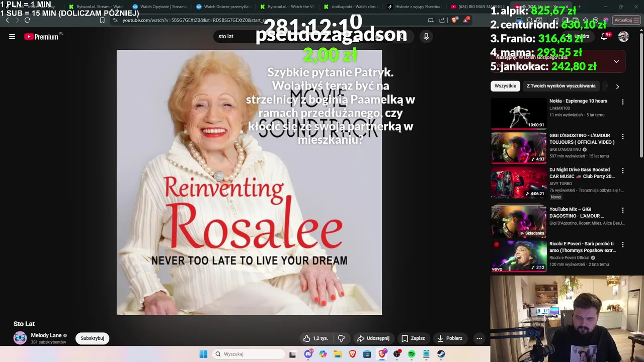Click the Sto Lat video title
This screenshot has height=362, width=644.
click(x=24, y=324)
